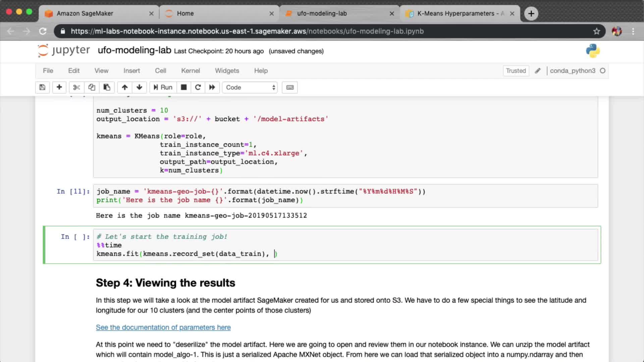644x362 pixels.
Task: Open the Cell menu
Action: point(160,71)
